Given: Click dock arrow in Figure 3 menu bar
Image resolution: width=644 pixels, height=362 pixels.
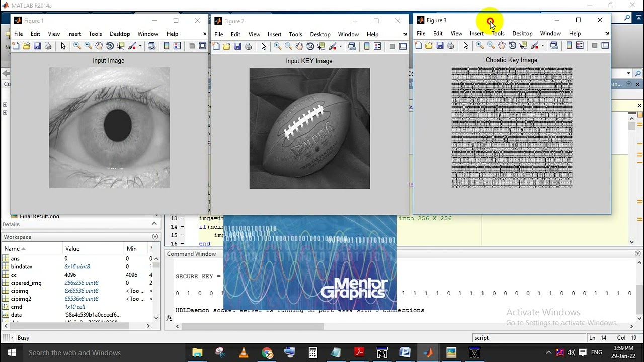Looking at the screenshot, I should pos(607,34).
